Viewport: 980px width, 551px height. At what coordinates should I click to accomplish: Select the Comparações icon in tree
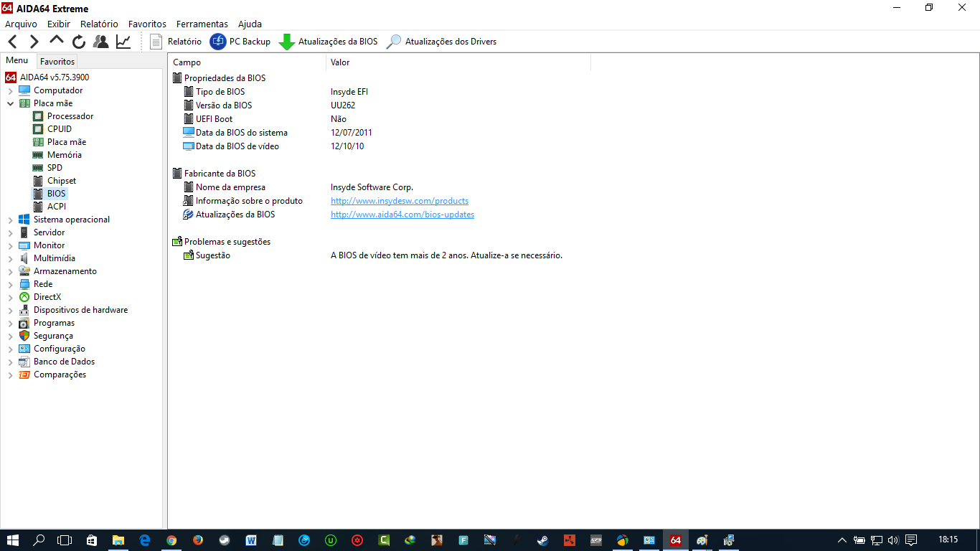click(x=24, y=375)
